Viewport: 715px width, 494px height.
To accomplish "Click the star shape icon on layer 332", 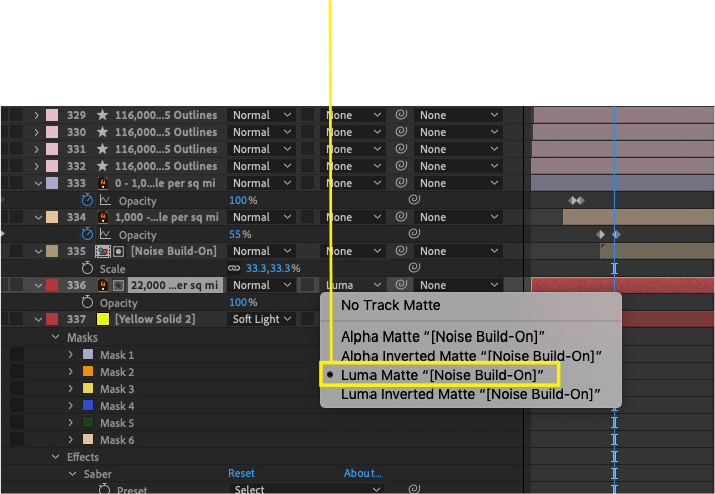I will (103, 166).
